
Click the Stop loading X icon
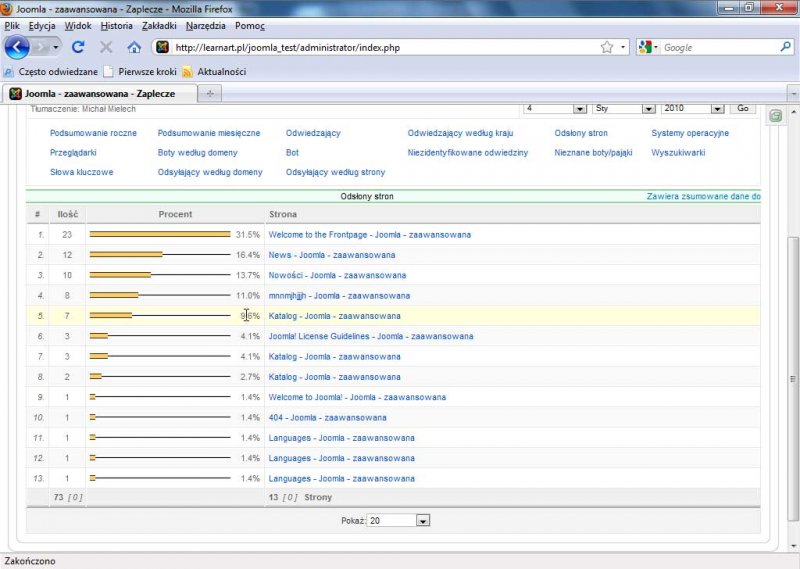tap(106, 47)
